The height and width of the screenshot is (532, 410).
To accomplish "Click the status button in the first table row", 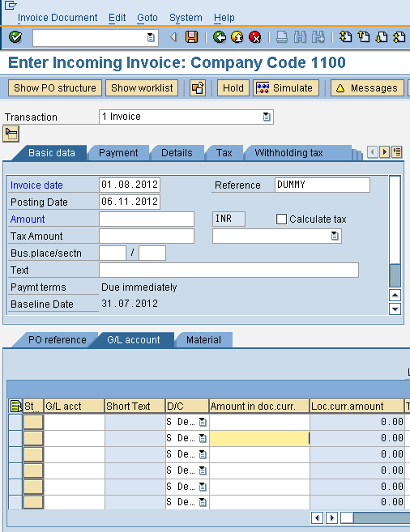I will [x=33, y=422].
